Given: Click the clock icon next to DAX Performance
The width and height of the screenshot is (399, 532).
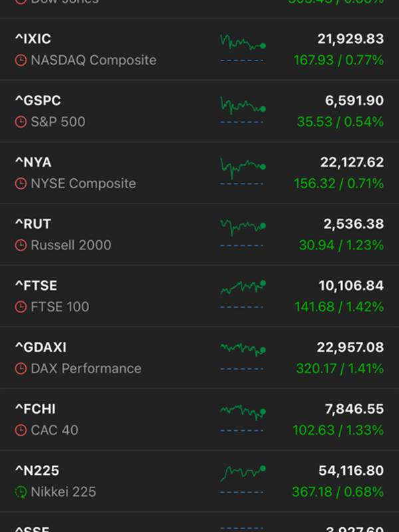Looking at the screenshot, I should click(21, 368).
